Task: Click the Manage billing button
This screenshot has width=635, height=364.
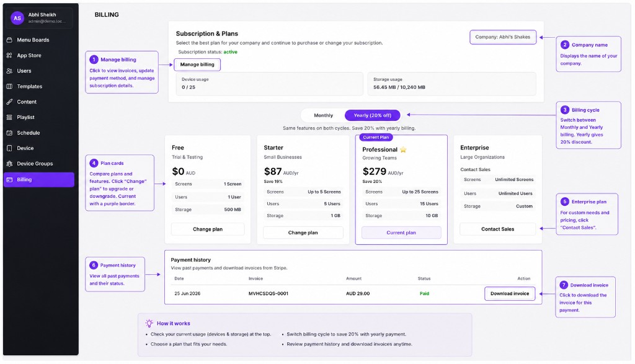Action: [x=197, y=64]
